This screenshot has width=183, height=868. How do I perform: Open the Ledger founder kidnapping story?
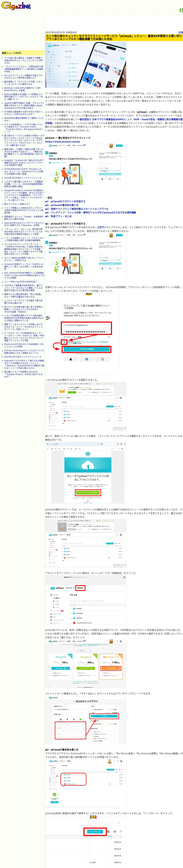click(x=24, y=218)
